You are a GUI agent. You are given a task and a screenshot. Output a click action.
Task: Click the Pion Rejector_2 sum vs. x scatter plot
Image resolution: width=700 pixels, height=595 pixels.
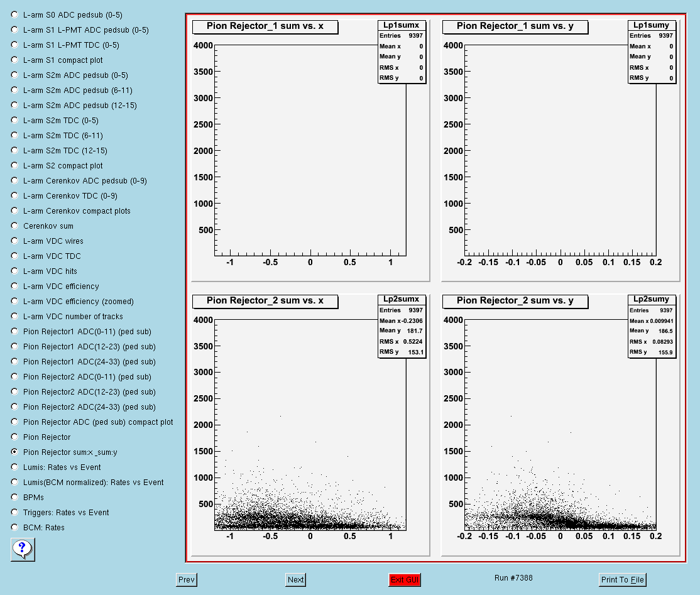(310, 425)
